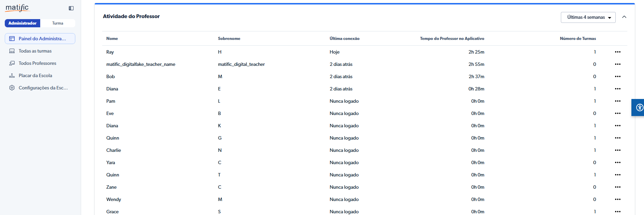
Task: Sort by Última conexão column header
Action: coord(344,39)
